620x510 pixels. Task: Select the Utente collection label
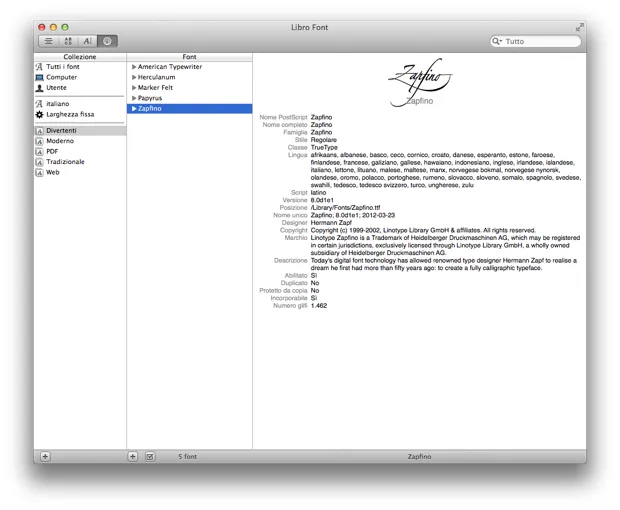coord(57,88)
